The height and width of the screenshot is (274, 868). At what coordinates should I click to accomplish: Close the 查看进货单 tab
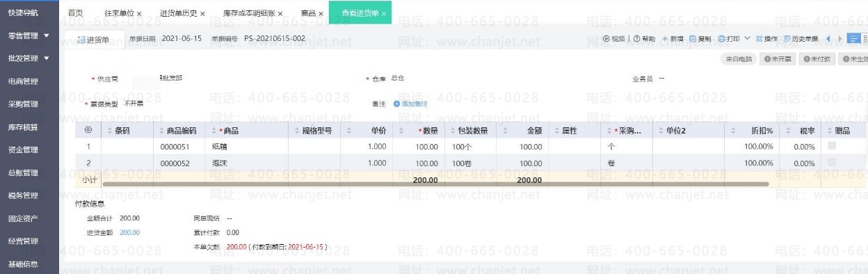pyautogui.click(x=384, y=13)
